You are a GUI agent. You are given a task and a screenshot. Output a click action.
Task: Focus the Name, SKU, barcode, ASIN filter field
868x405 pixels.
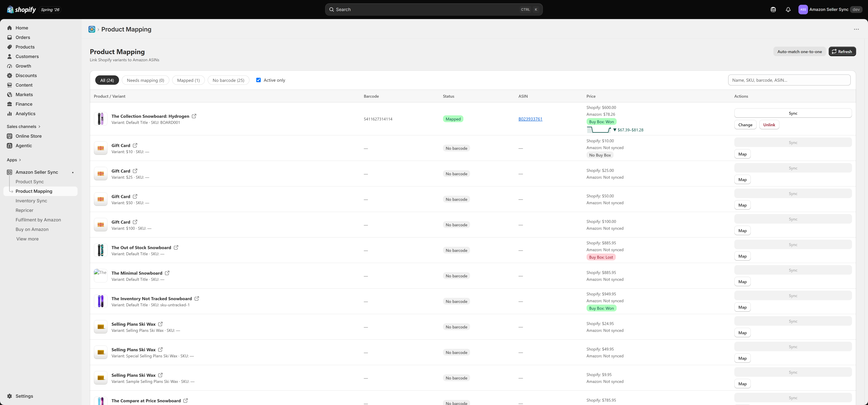tap(789, 80)
